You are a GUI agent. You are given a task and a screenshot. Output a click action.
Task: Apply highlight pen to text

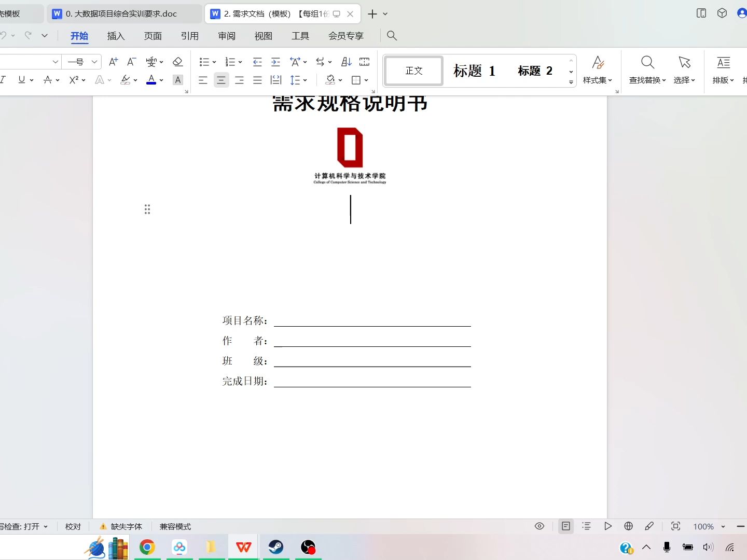pyautogui.click(x=125, y=80)
